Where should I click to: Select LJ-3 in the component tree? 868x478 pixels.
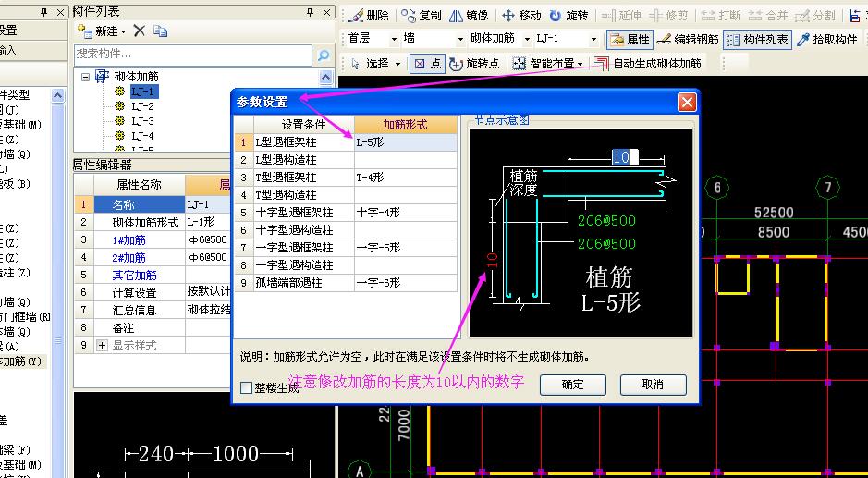(143, 121)
